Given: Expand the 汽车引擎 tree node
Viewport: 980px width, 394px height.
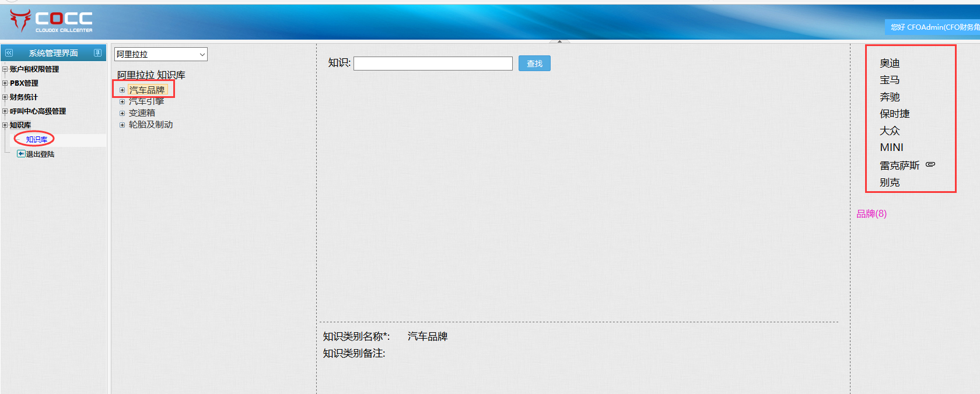Looking at the screenshot, I should (x=123, y=102).
